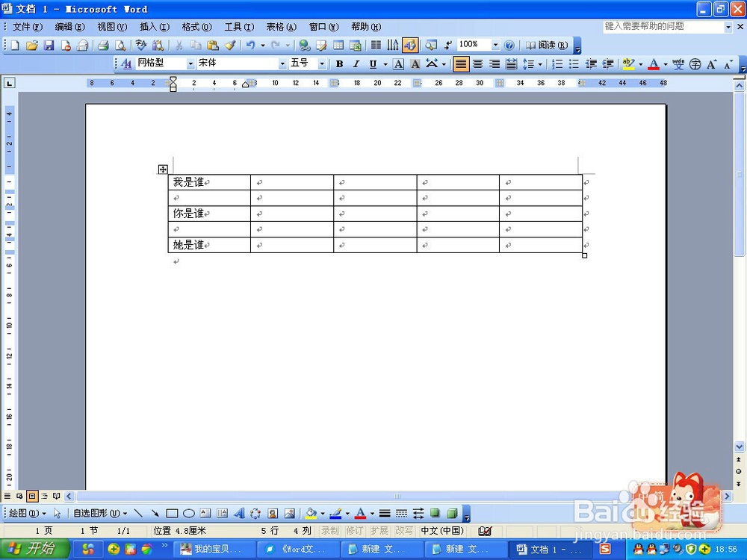Open the Styles and Formatting pane icon

coord(126,63)
